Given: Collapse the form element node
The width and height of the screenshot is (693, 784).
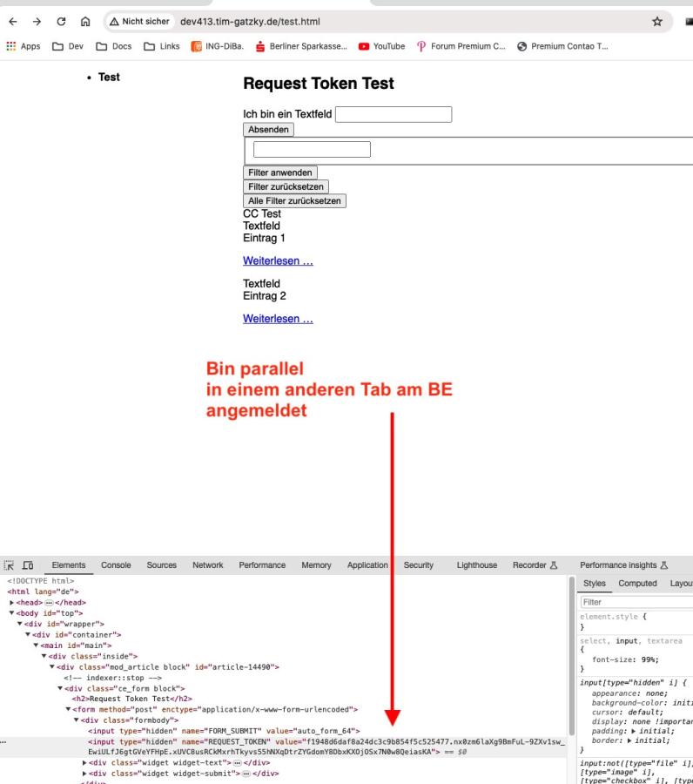Looking at the screenshot, I should pyautogui.click(x=68, y=708).
